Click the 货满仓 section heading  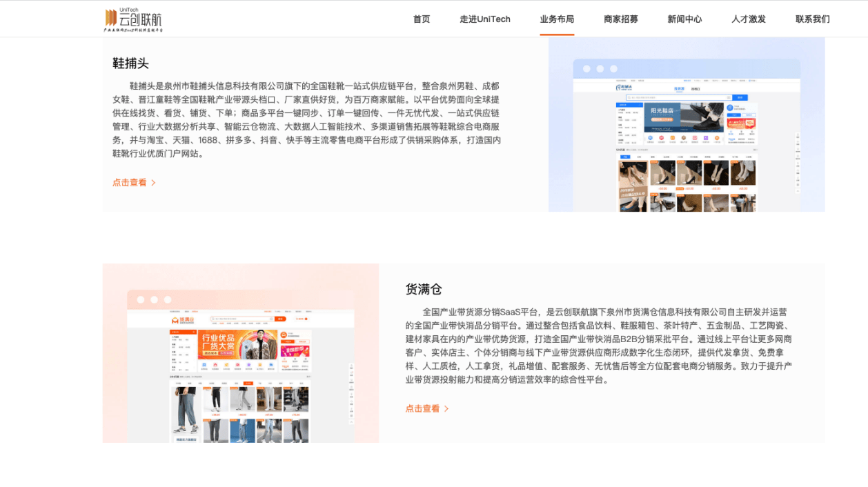pos(424,289)
